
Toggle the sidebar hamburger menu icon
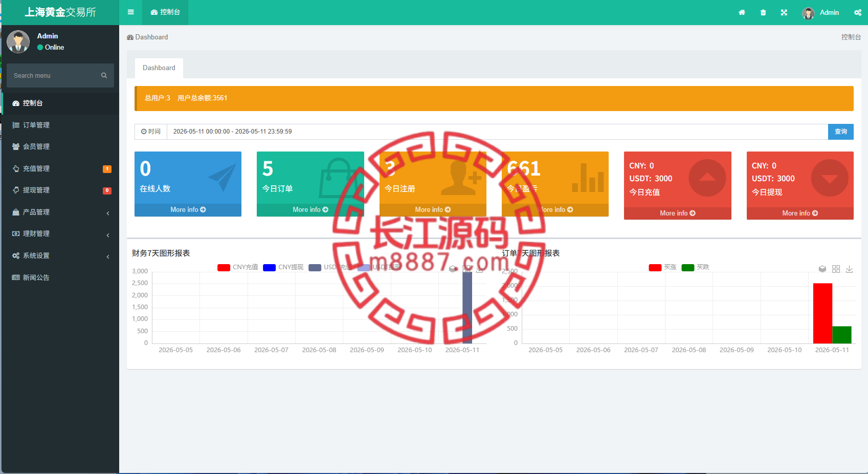(131, 12)
